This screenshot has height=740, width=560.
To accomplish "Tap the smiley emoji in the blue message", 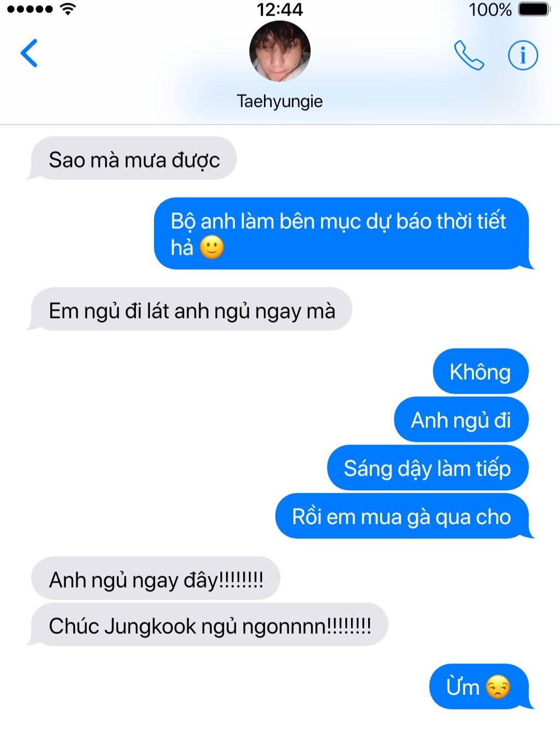I will pos(212,247).
